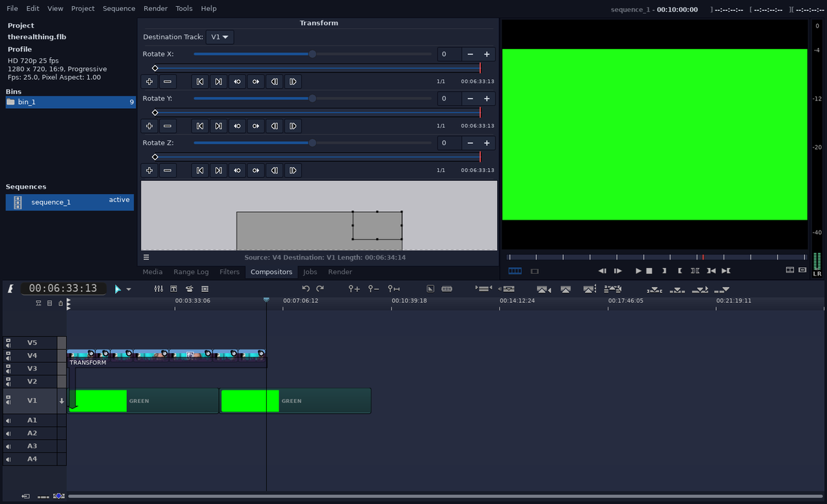
Task: Select bin_1 in the Bins list
Action: [70, 102]
